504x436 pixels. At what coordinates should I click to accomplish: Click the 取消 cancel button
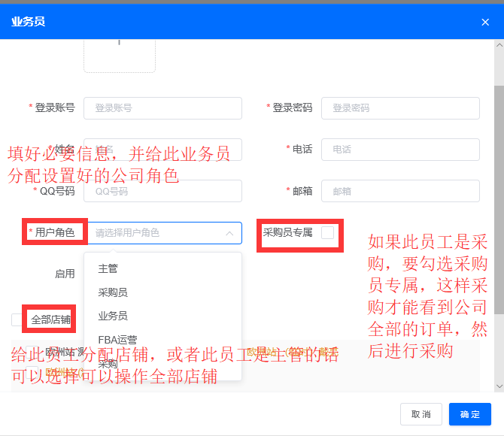421,414
